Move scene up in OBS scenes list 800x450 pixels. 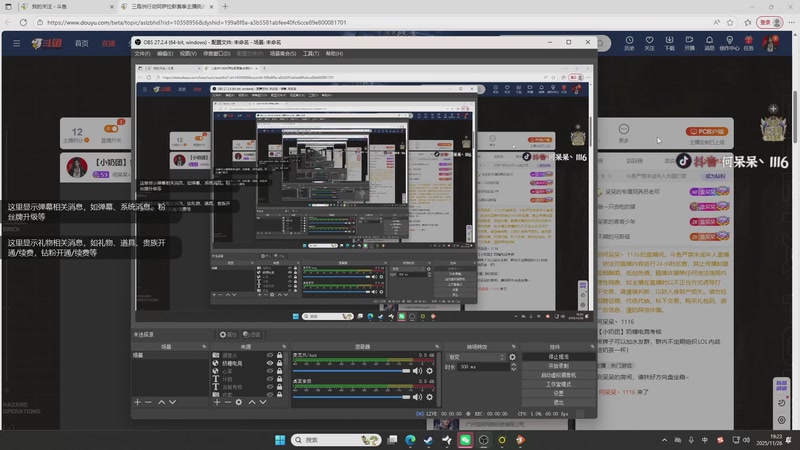click(161, 402)
